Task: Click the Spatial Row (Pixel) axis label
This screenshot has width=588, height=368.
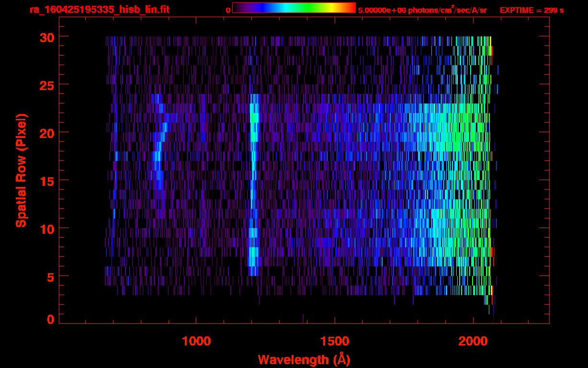Action: coord(21,171)
